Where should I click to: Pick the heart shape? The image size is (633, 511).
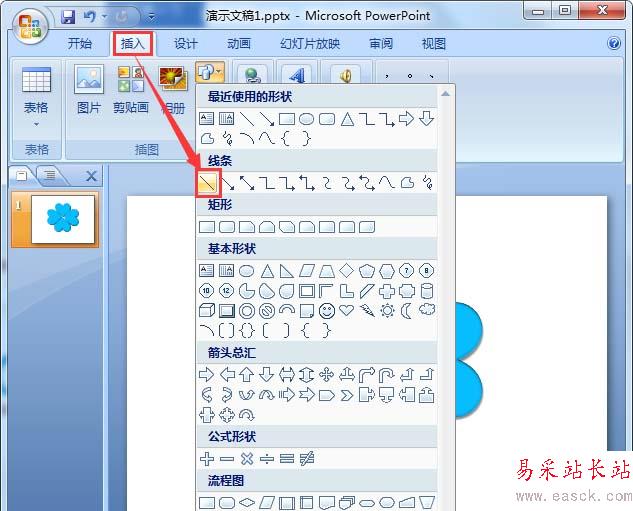pos(346,310)
